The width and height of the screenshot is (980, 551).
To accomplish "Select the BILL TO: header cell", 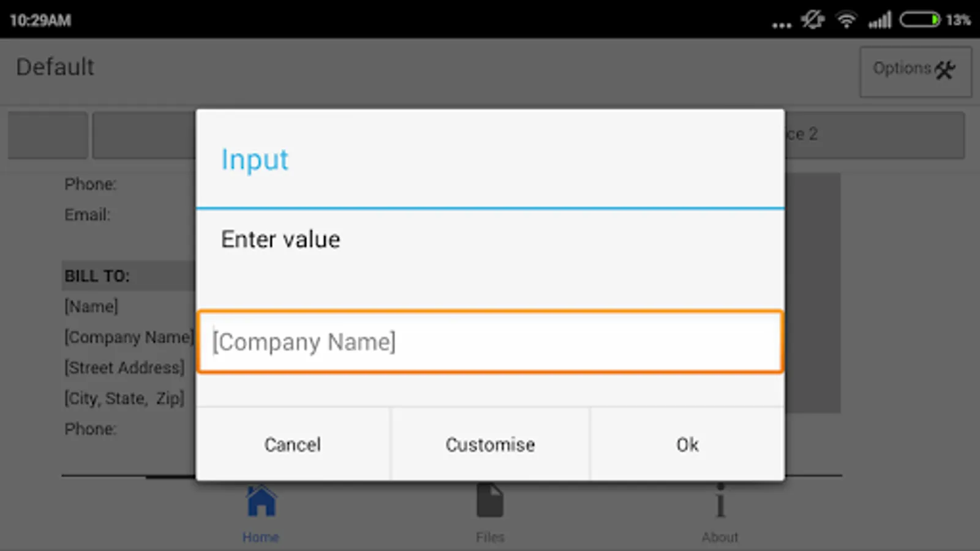I will click(x=97, y=276).
